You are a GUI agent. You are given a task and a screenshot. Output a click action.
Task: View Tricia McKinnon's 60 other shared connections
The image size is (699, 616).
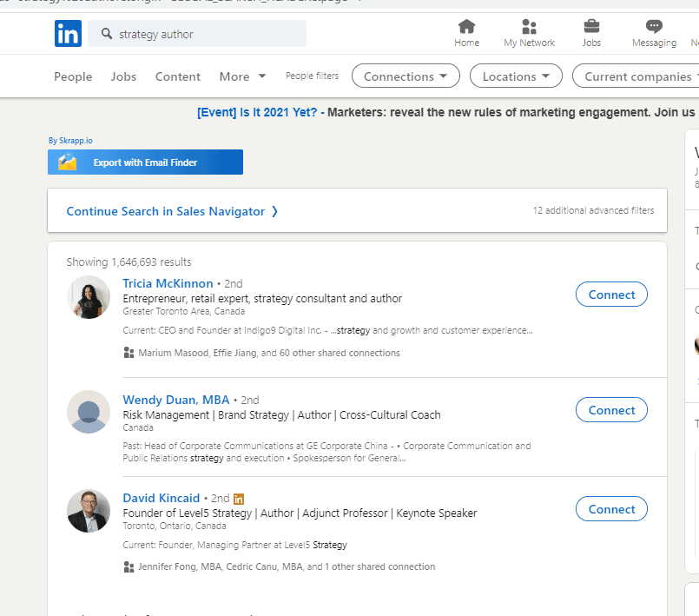269,353
